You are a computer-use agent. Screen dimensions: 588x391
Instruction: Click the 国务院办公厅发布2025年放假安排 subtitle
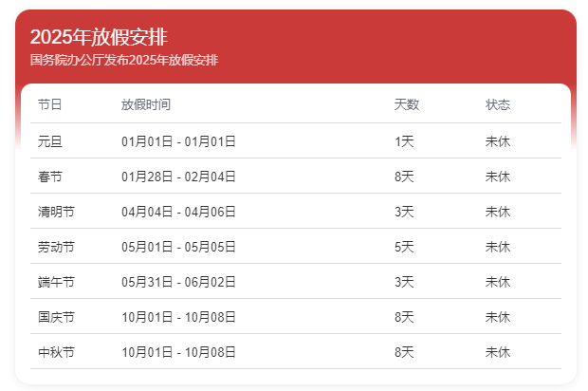(124, 61)
